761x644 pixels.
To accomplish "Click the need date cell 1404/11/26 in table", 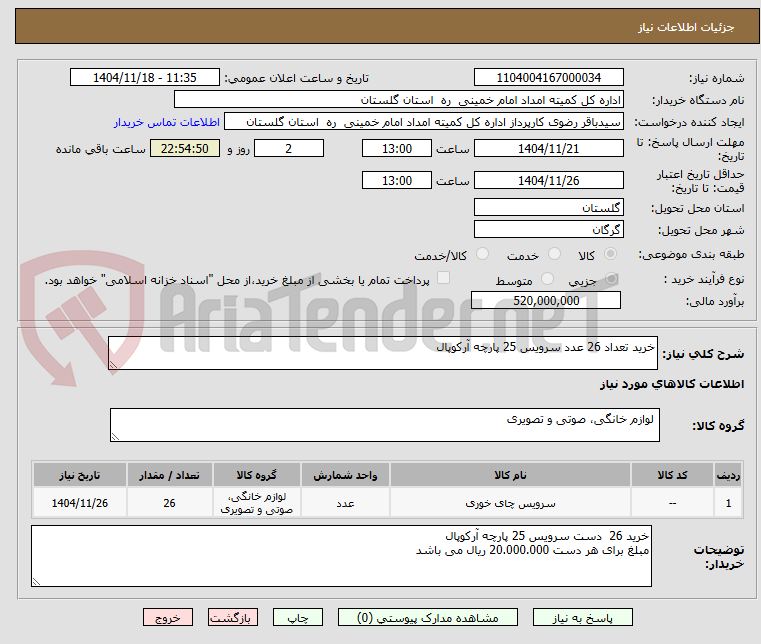I will point(80,503).
